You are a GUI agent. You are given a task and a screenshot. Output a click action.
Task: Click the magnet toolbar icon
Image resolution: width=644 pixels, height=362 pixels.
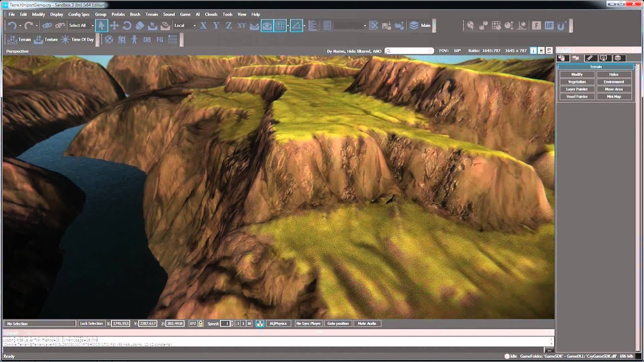(562, 25)
